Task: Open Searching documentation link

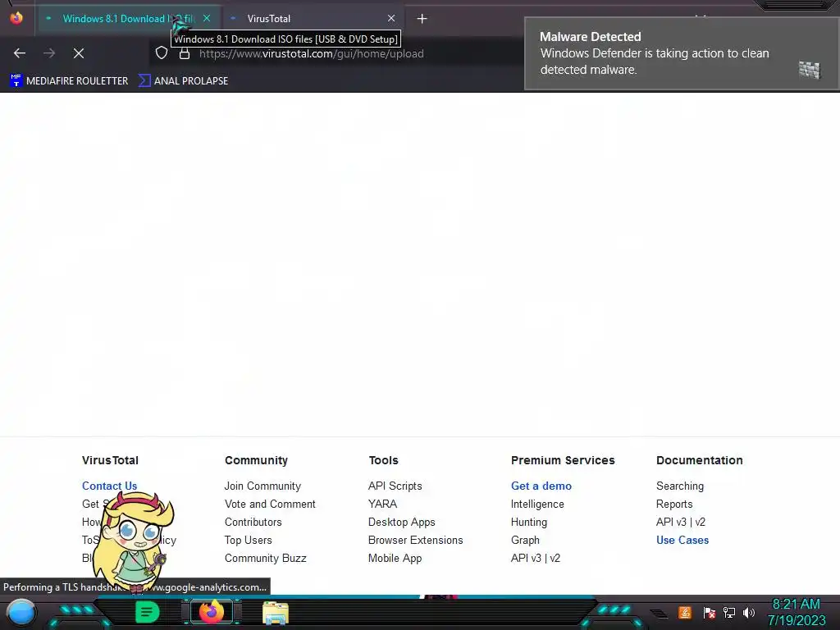Action: point(680,486)
